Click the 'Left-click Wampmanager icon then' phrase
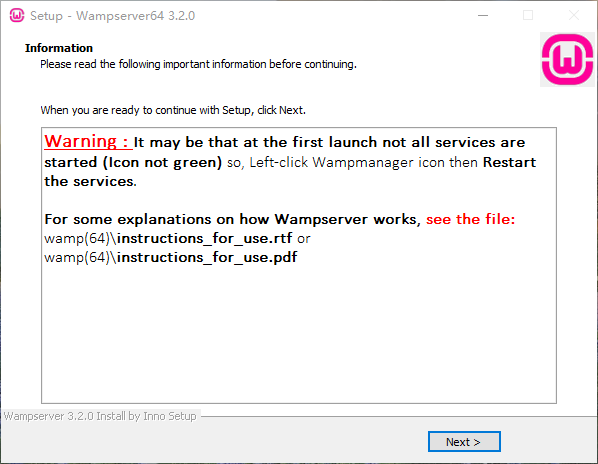 [363, 162]
